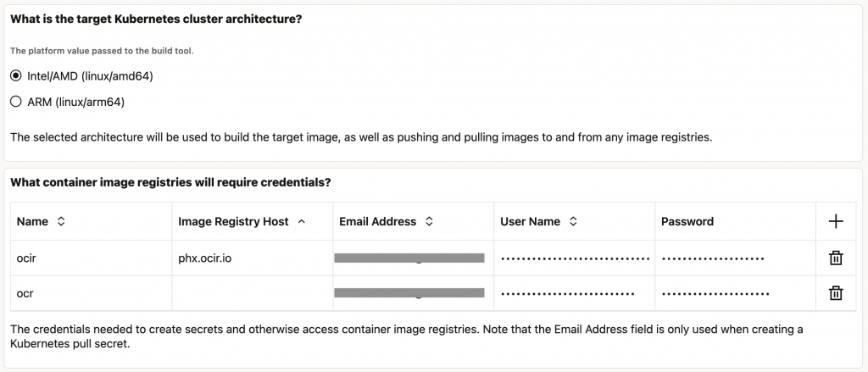
Task: Click ocir password masked field
Action: [713, 258]
